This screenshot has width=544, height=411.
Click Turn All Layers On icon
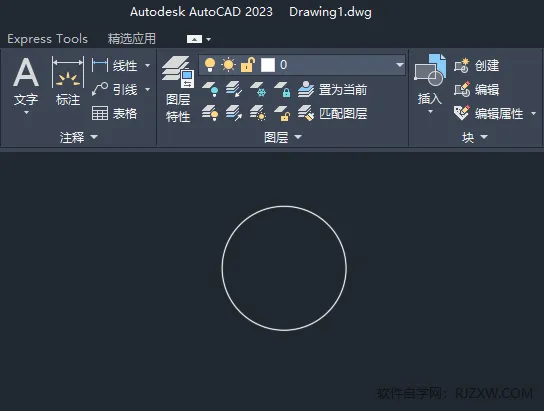point(210,113)
